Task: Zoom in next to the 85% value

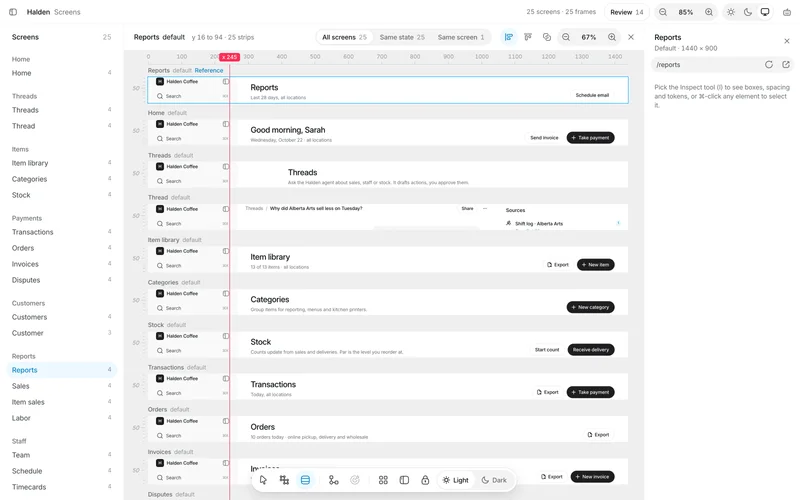Action: [709, 12]
